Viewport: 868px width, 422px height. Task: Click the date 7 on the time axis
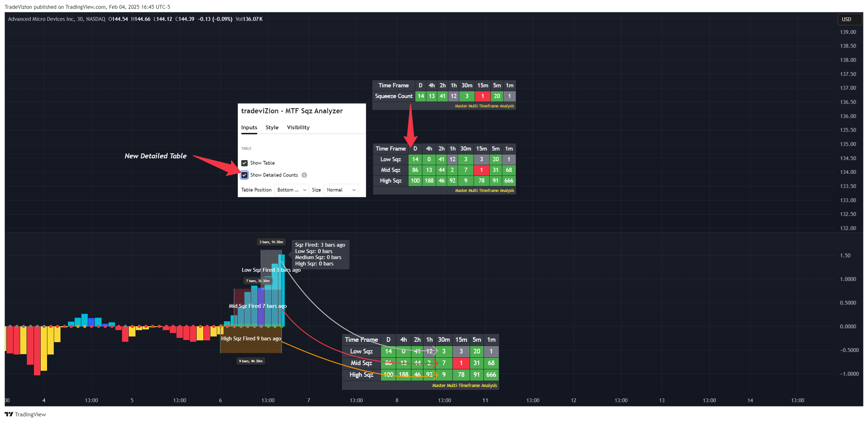[x=309, y=400]
